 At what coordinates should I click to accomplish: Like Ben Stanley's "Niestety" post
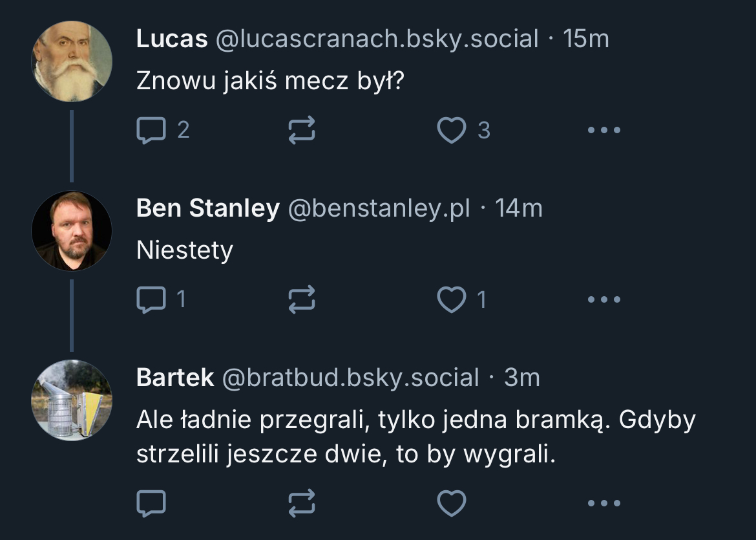[x=452, y=299]
